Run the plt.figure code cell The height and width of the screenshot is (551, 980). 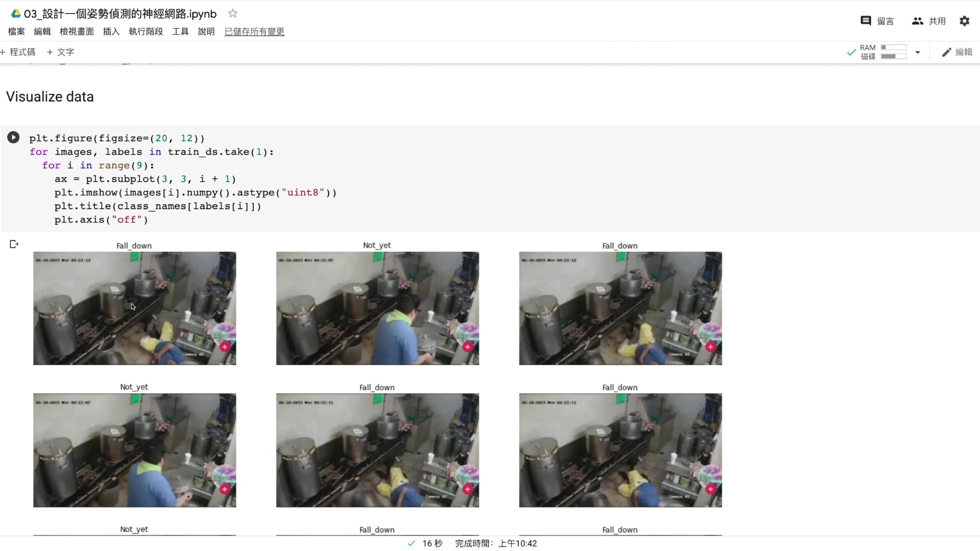(x=13, y=137)
